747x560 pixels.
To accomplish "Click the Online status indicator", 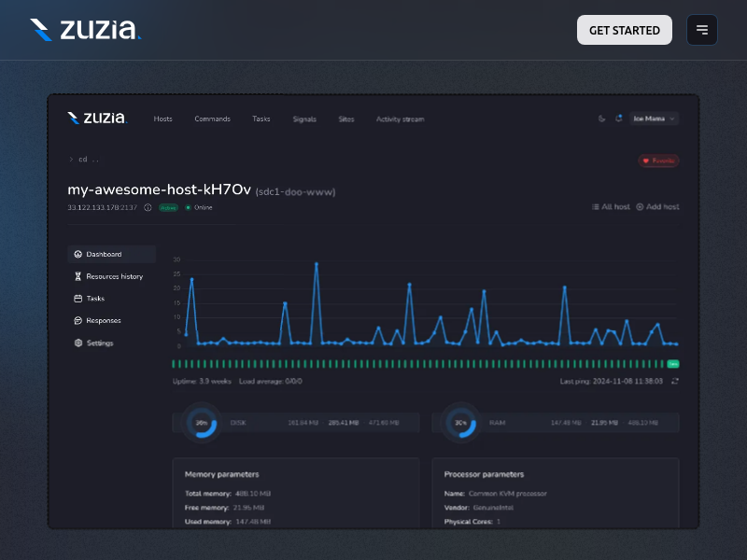I will [x=199, y=207].
